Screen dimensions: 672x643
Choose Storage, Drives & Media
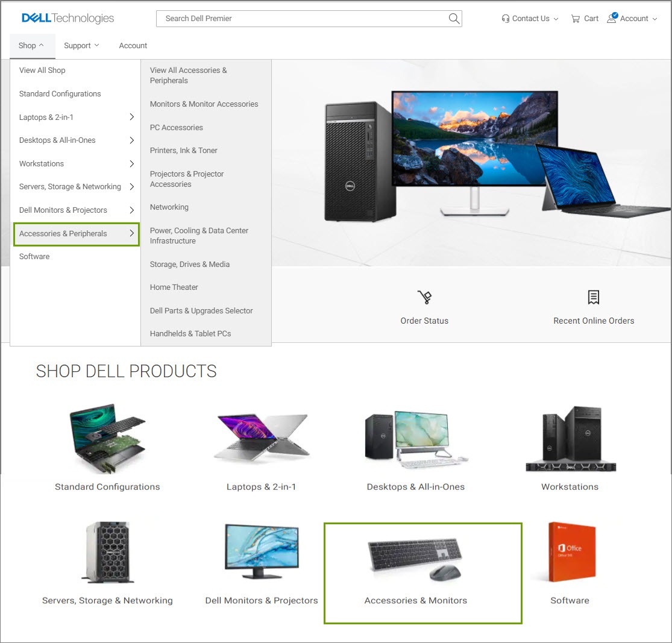click(x=189, y=265)
